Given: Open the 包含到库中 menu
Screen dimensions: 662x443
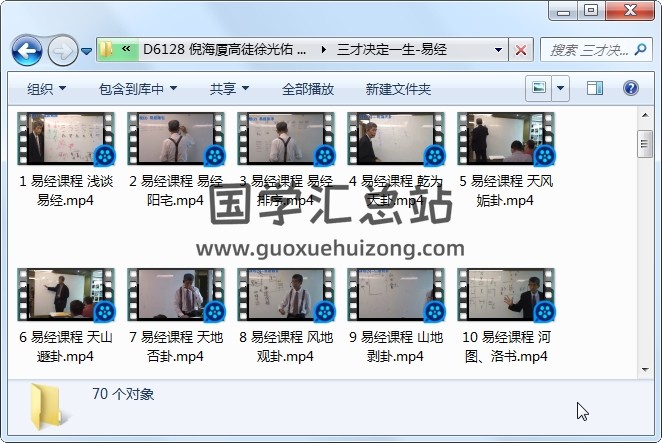Looking at the screenshot, I should (138, 89).
